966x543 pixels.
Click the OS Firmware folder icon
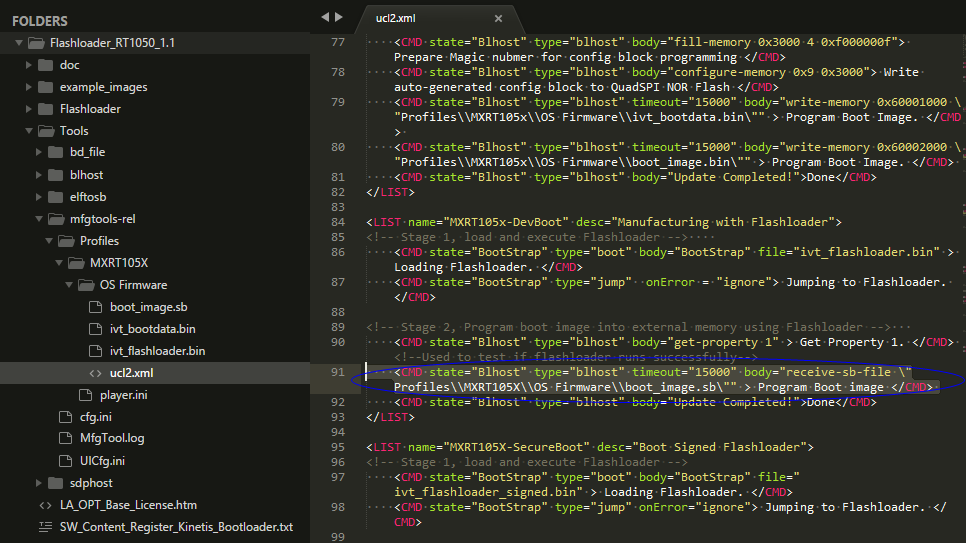pyautogui.click(x=86, y=285)
